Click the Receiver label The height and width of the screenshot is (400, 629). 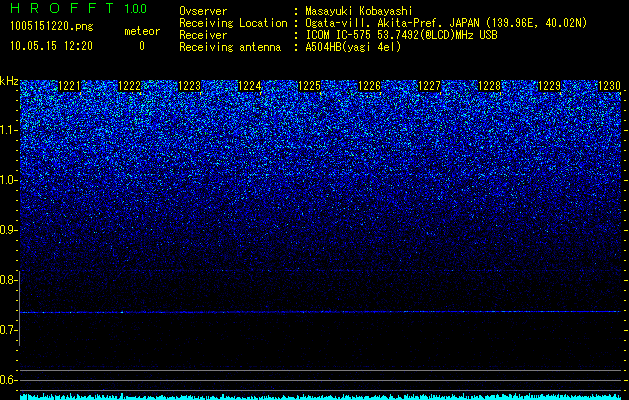203,35
